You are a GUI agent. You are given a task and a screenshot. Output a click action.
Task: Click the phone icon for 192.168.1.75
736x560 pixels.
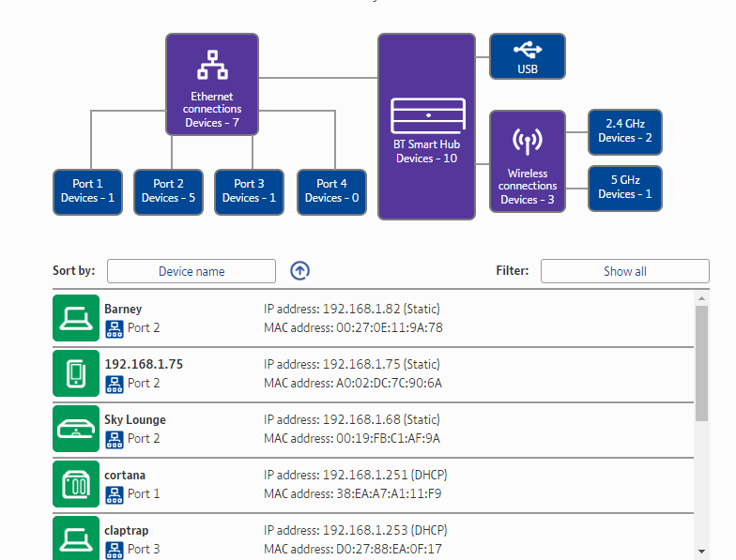coord(76,373)
